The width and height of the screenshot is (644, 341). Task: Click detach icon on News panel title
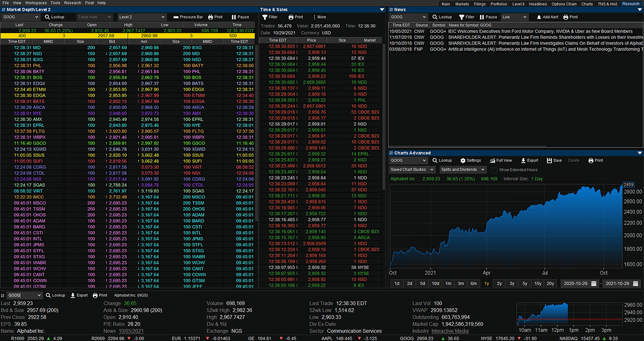click(x=391, y=10)
